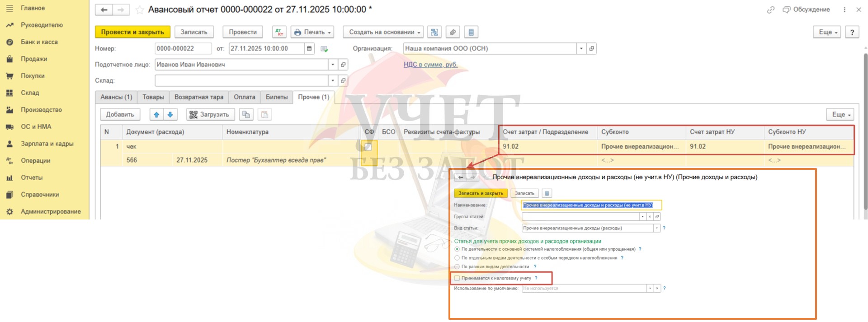This screenshot has height=322, width=868.
Task: Click Провести и закрыть button
Action: point(132,32)
